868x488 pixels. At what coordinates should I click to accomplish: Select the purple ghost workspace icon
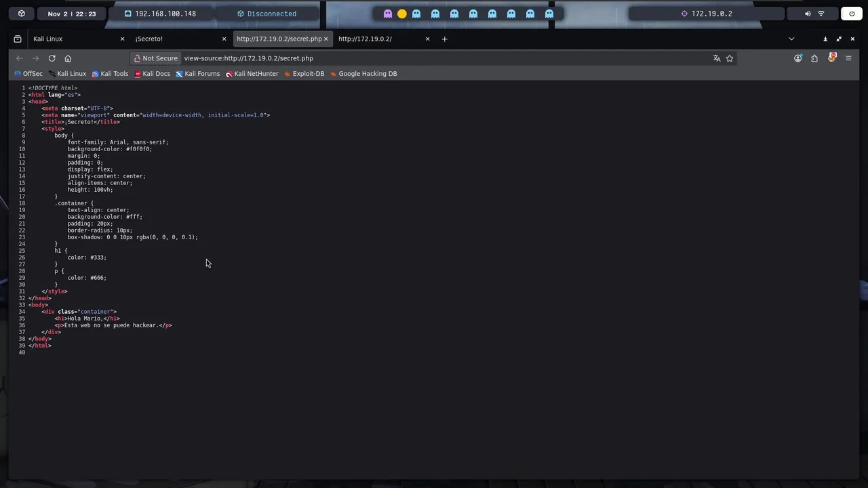point(388,14)
